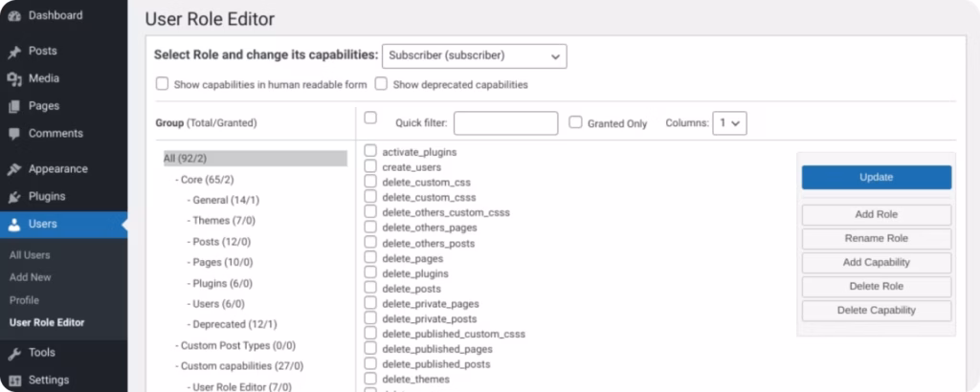Click the Pages icon in sidebar
Screen dimensions: 980x392
14,106
